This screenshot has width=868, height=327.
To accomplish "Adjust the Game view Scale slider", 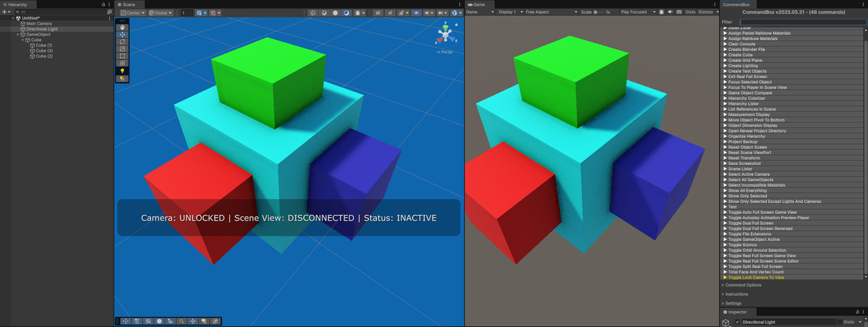I will [x=599, y=12].
